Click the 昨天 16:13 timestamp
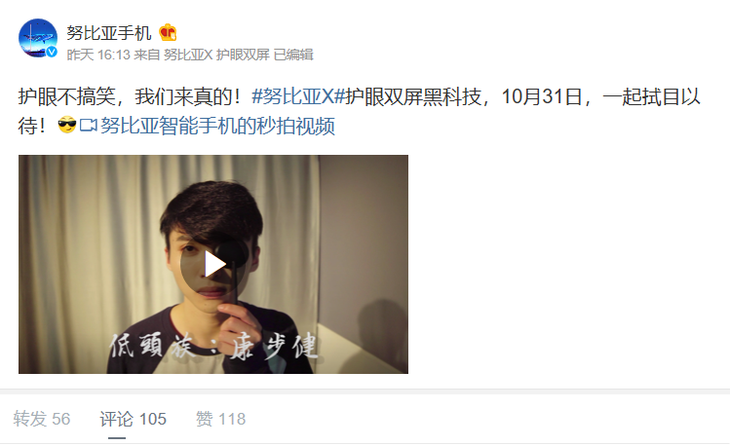Viewport: 730px width, 446px height. (98, 55)
